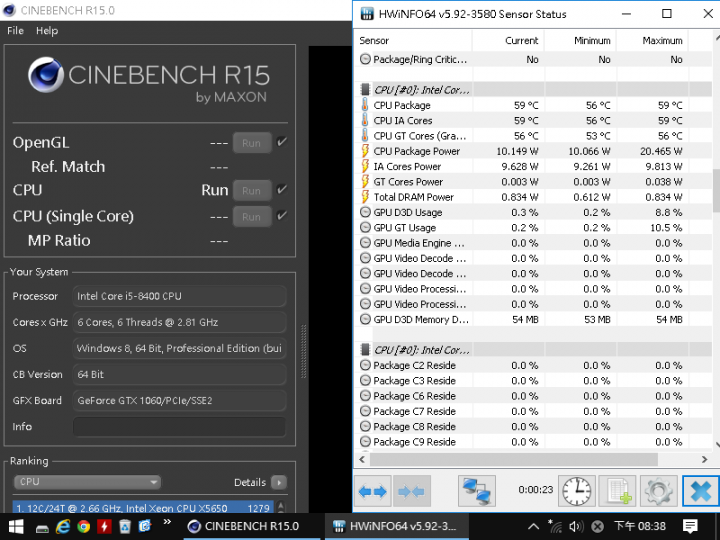Toggle the OpenGL test checkbox
This screenshot has width=720, height=540.
tap(282, 142)
